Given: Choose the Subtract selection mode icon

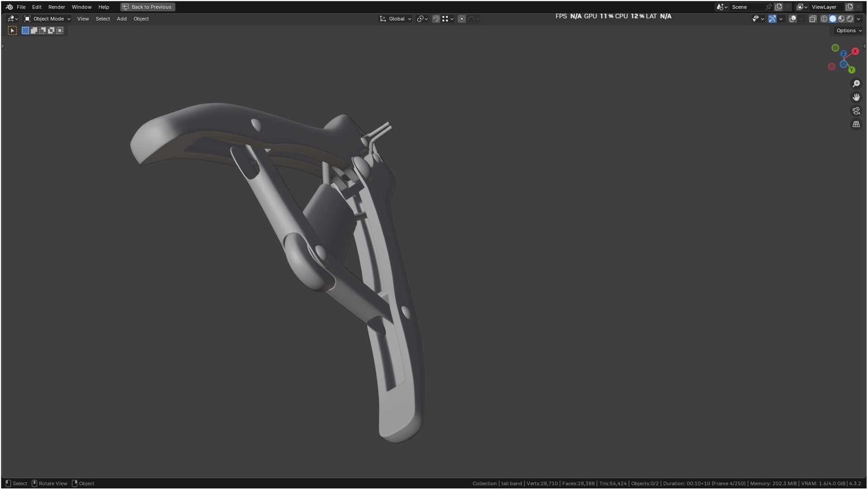Looking at the screenshot, I should tap(43, 30).
